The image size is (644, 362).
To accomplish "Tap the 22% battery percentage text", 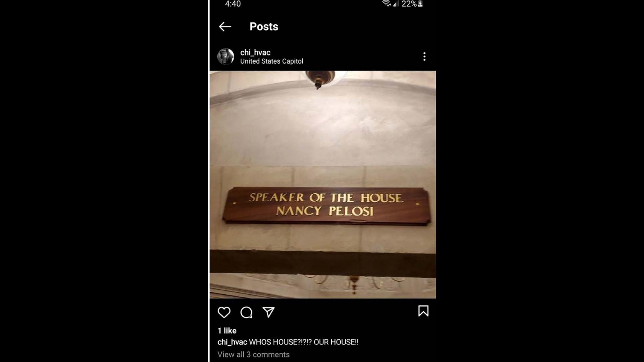I will [409, 4].
